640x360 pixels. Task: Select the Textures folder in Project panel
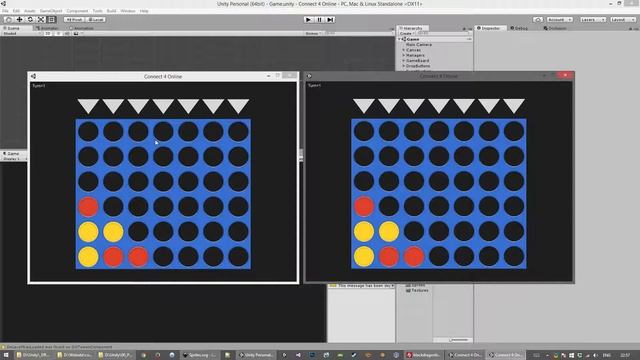tap(417, 290)
